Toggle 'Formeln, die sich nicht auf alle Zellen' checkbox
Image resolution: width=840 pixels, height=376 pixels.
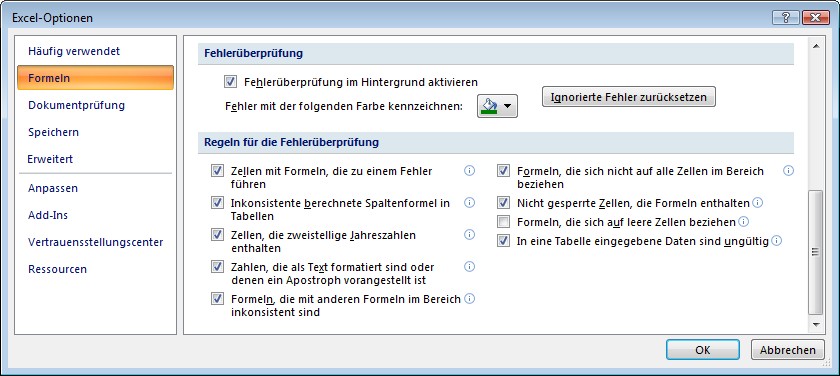503,171
